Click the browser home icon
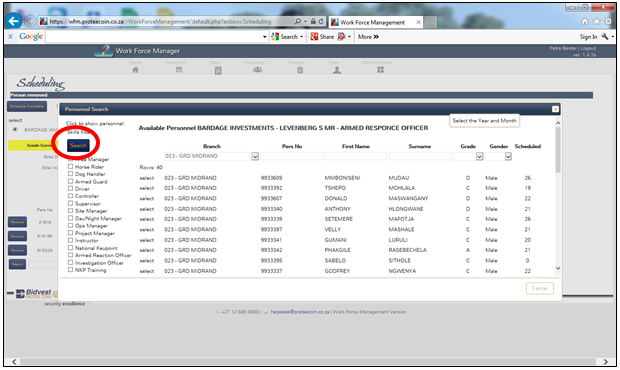 (x=585, y=21)
